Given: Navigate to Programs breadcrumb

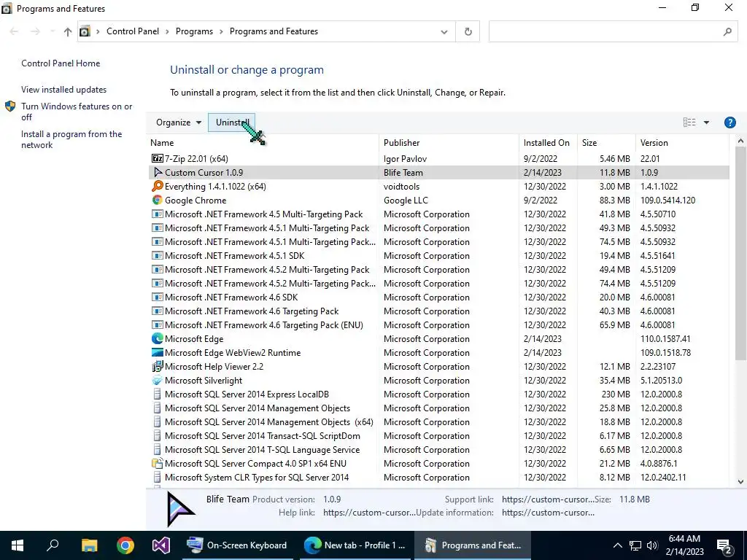Looking at the screenshot, I should 194,31.
